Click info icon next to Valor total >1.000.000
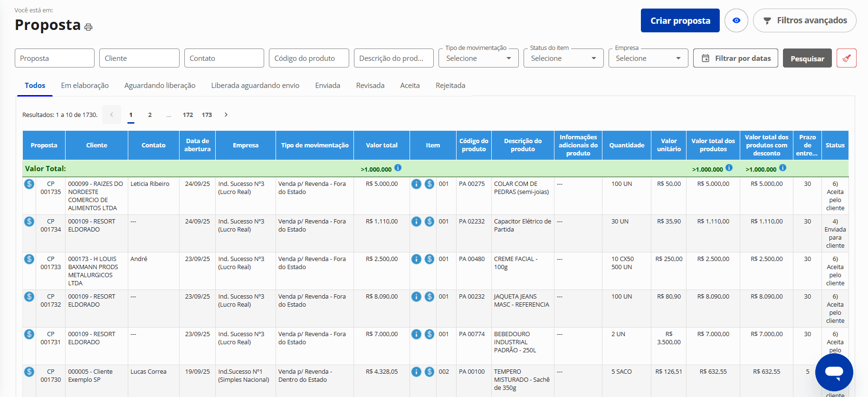The height and width of the screenshot is (397, 868). click(x=398, y=168)
